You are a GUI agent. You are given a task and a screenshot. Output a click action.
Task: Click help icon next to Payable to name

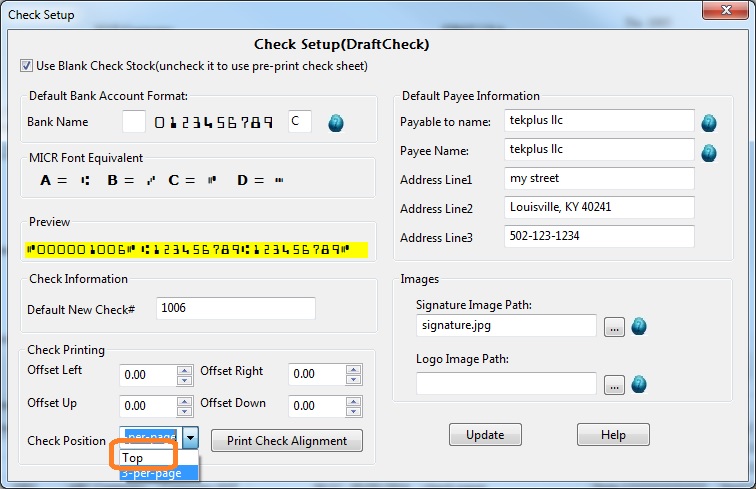(x=709, y=122)
